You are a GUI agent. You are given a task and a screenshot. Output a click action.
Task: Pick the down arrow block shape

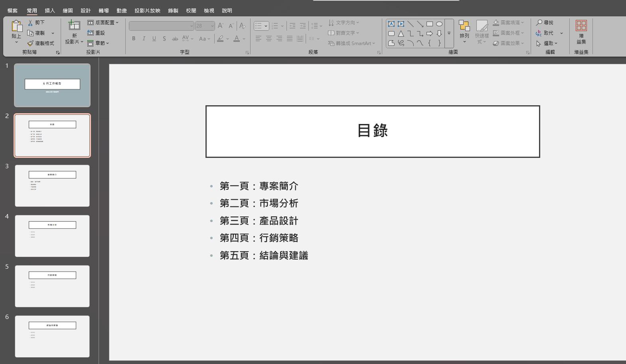439,33
